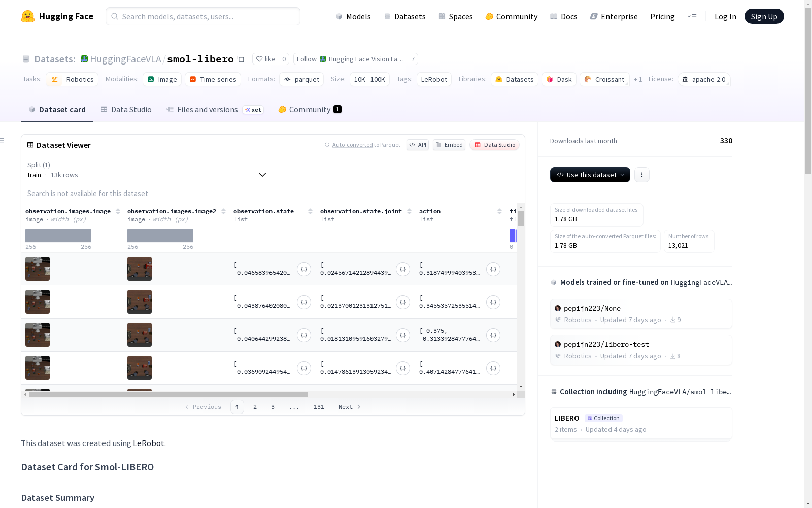
Task: Click the LeRobot link in the description
Action: (x=148, y=443)
